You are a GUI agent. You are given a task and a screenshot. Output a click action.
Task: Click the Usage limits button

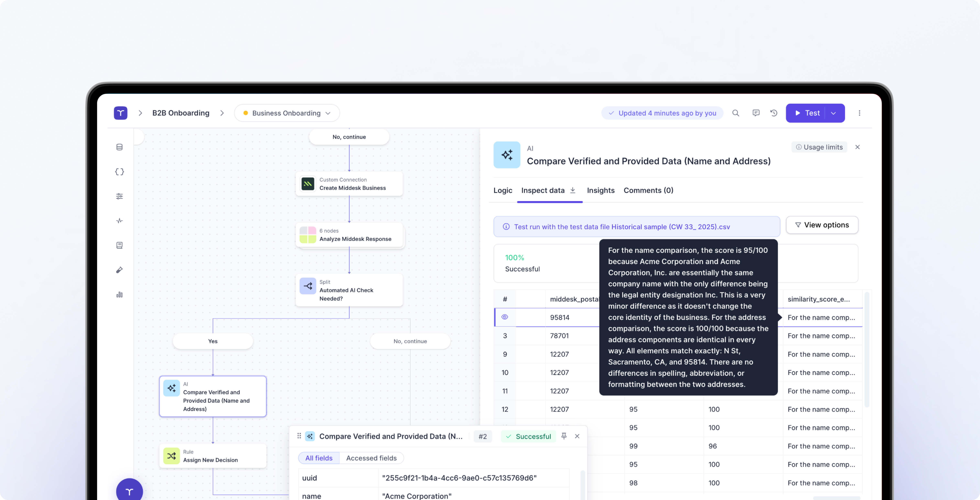819,147
